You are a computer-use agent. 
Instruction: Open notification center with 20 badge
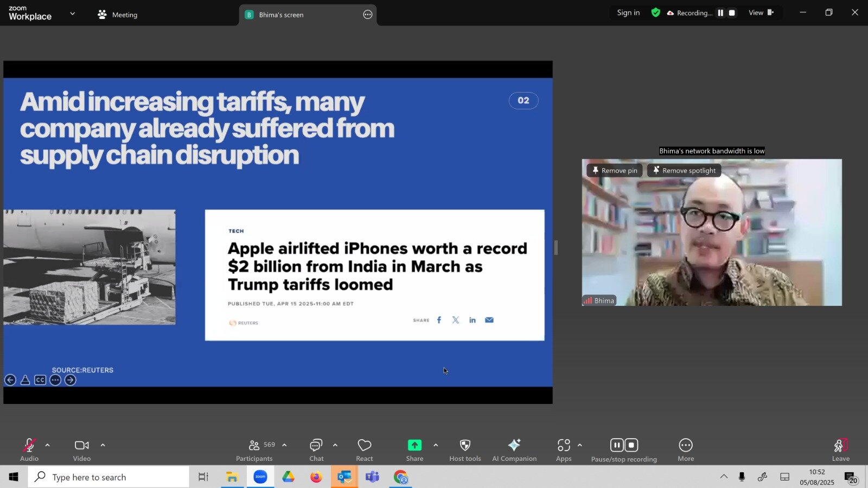(851, 477)
